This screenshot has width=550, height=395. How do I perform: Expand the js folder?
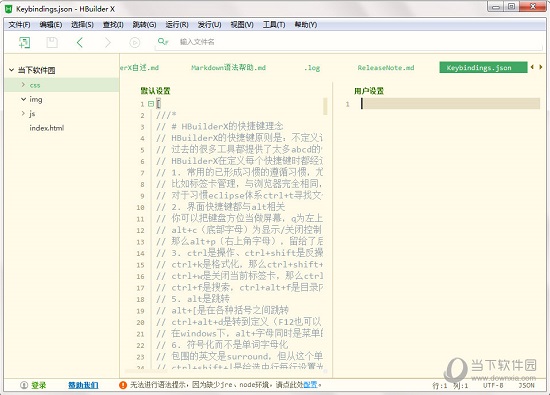click(23, 113)
